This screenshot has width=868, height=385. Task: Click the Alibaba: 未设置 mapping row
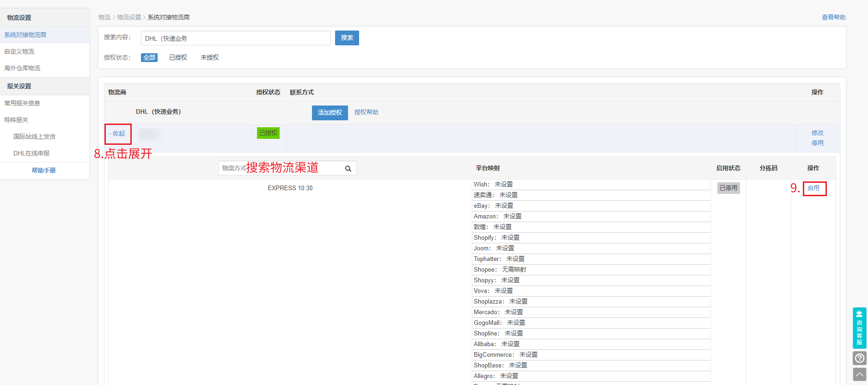pyautogui.click(x=591, y=344)
